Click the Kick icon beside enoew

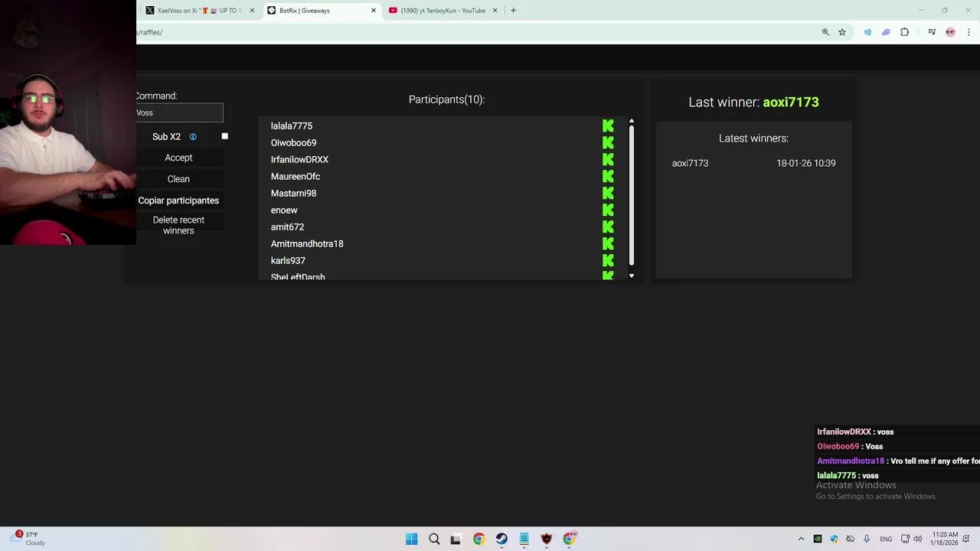point(608,210)
